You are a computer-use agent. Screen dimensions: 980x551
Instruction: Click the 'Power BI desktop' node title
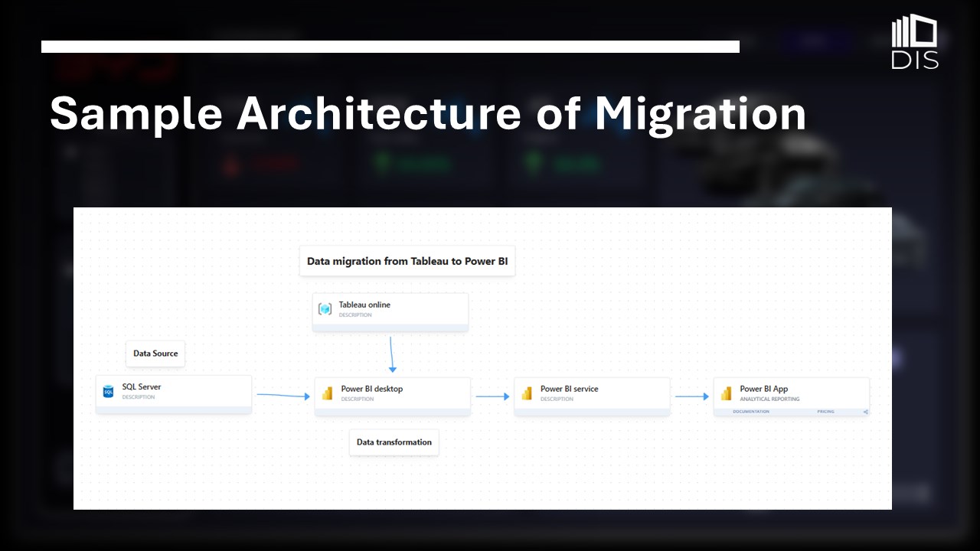tap(372, 389)
